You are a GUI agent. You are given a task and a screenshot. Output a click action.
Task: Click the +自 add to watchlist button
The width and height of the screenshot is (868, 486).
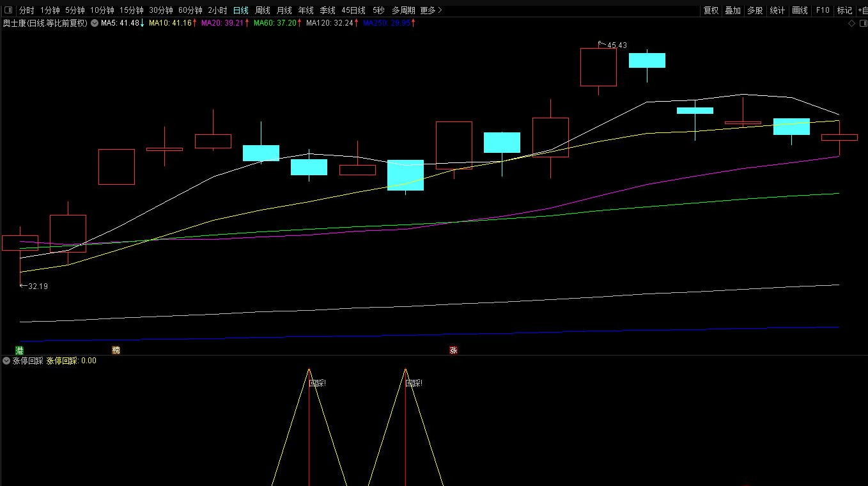coord(862,10)
